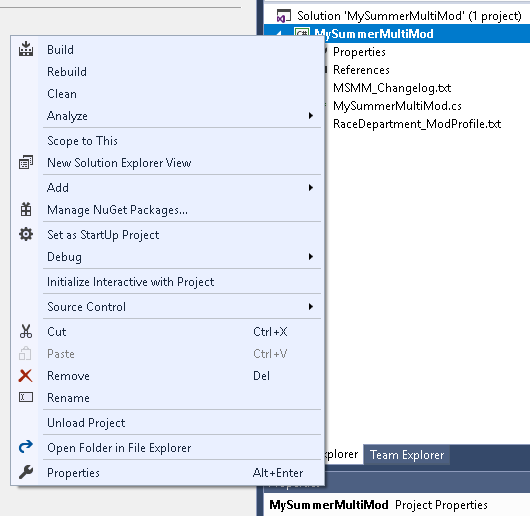The width and height of the screenshot is (530, 516).
Task: Select MSMM_Changelog.txt file
Action: pos(392,88)
